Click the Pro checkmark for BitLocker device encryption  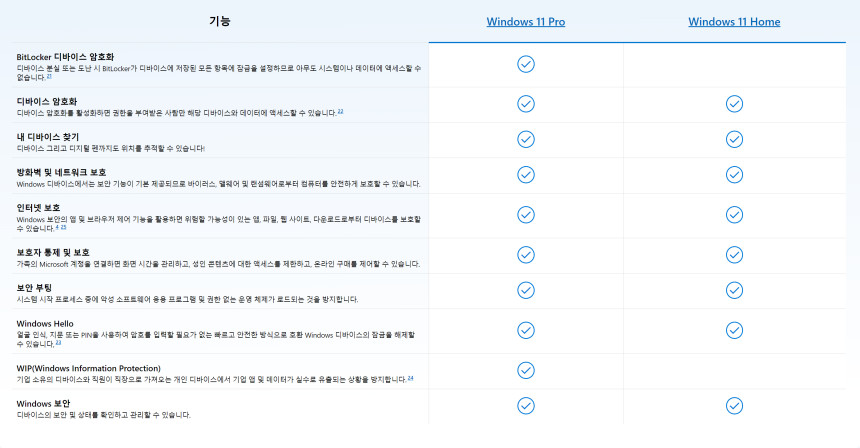pos(526,64)
